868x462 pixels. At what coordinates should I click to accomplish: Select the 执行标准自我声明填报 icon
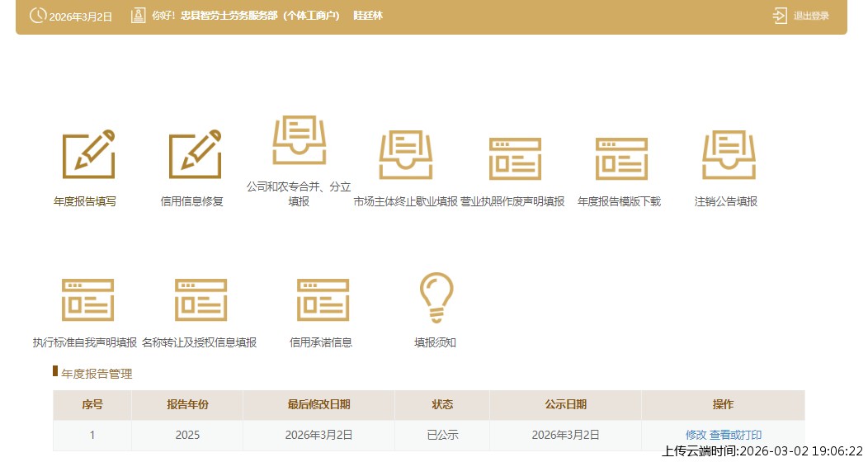pyautogui.click(x=87, y=299)
